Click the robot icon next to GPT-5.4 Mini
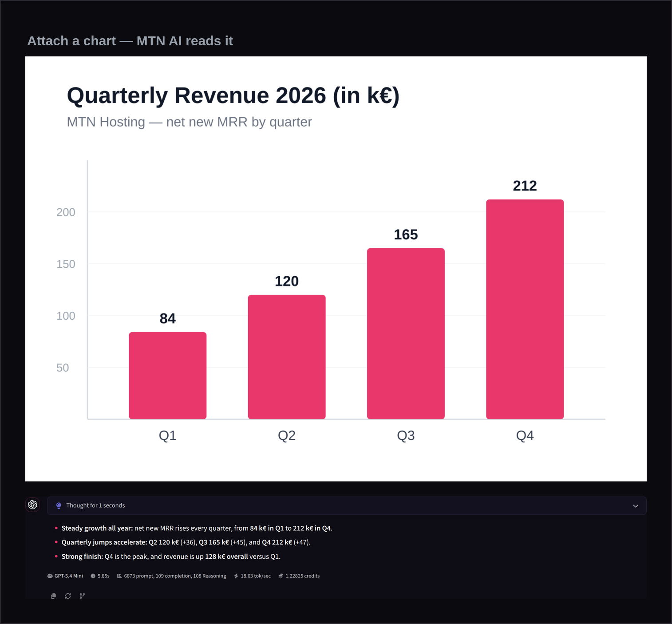 point(50,576)
